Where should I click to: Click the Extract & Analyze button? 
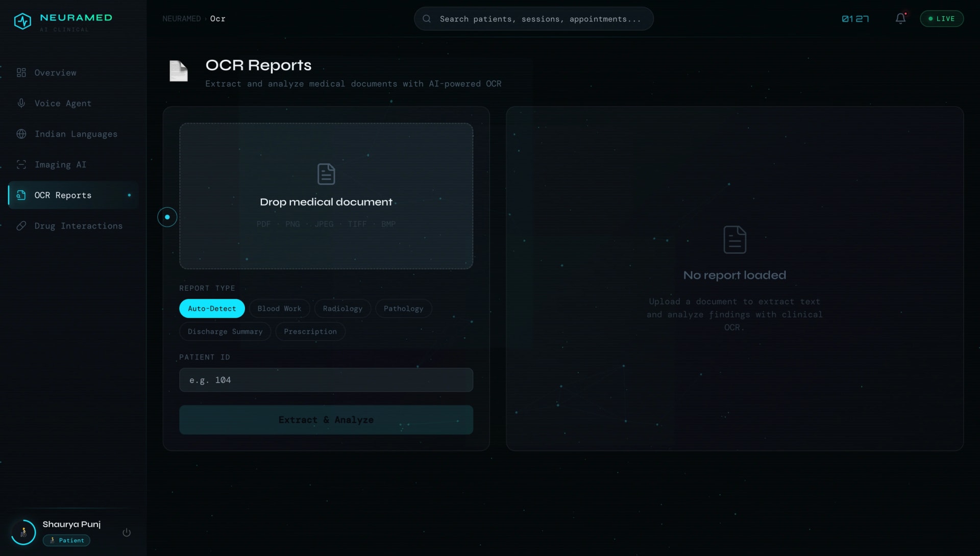tap(326, 420)
